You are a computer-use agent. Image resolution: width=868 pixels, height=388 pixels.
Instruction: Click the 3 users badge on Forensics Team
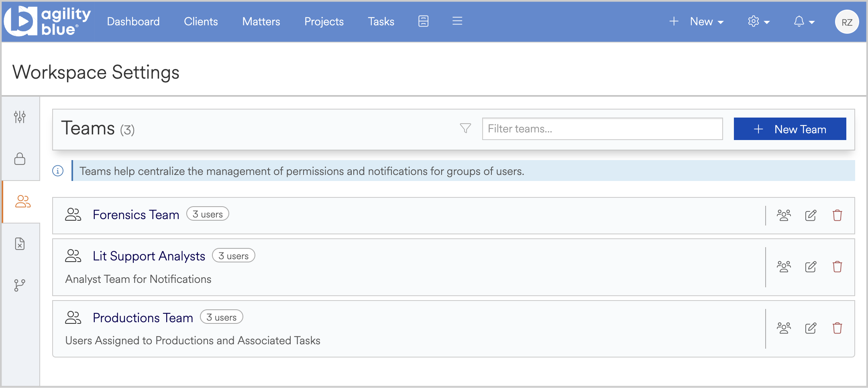[x=208, y=214]
